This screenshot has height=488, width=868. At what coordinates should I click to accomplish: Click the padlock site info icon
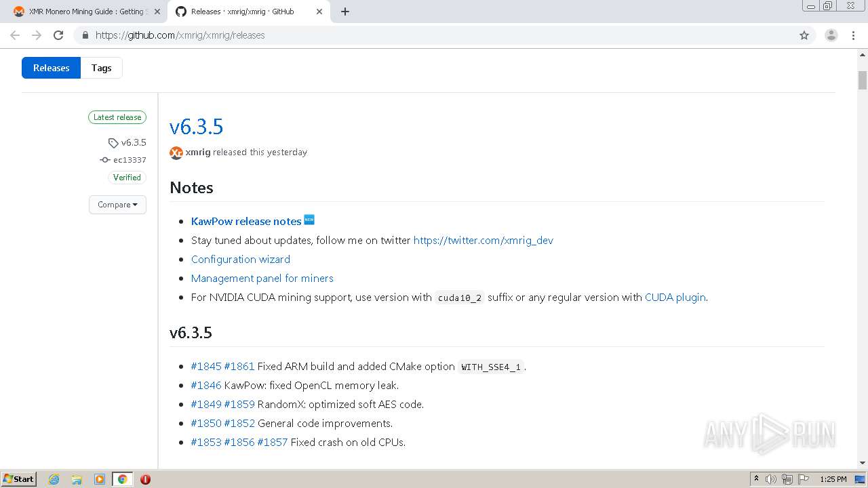(x=85, y=35)
